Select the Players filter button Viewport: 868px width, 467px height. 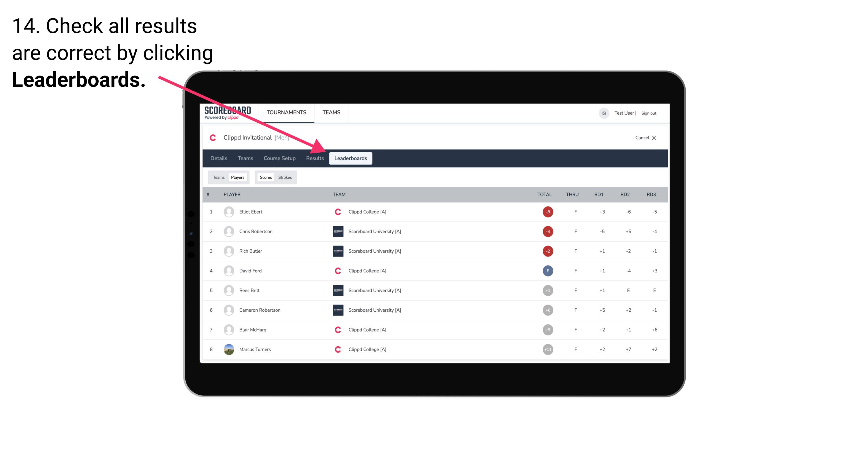pos(237,177)
